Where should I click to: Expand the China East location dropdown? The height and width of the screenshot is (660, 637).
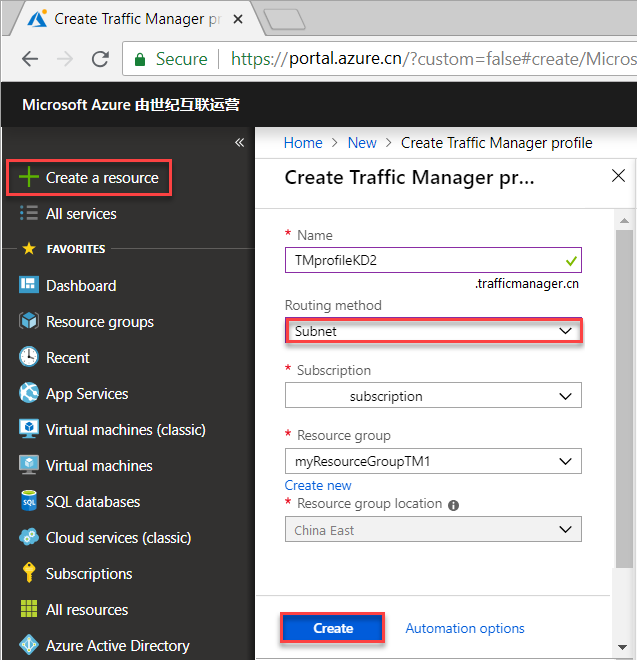click(433, 529)
